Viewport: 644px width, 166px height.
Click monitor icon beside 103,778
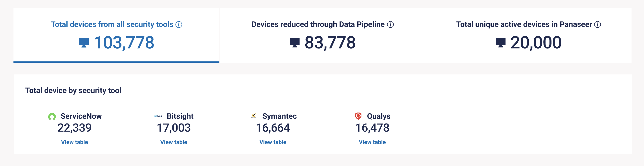click(84, 43)
